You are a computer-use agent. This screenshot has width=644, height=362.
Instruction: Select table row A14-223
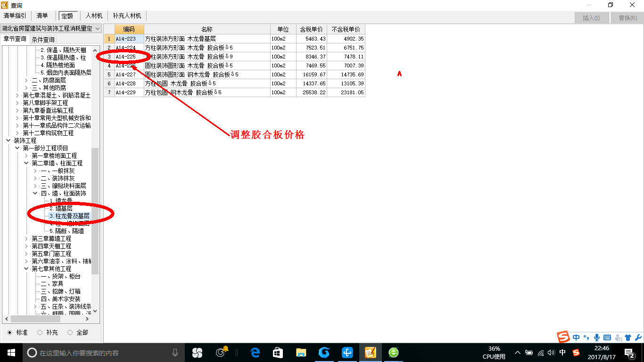[234, 39]
